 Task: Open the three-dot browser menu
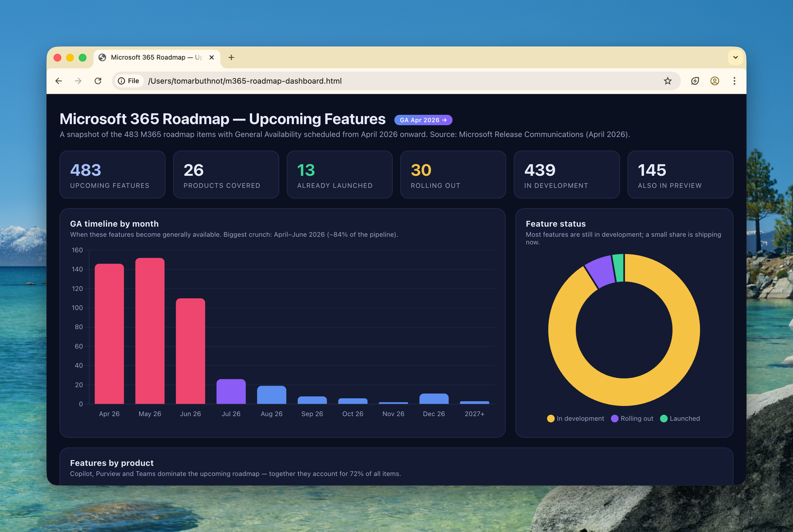click(x=734, y=81)
